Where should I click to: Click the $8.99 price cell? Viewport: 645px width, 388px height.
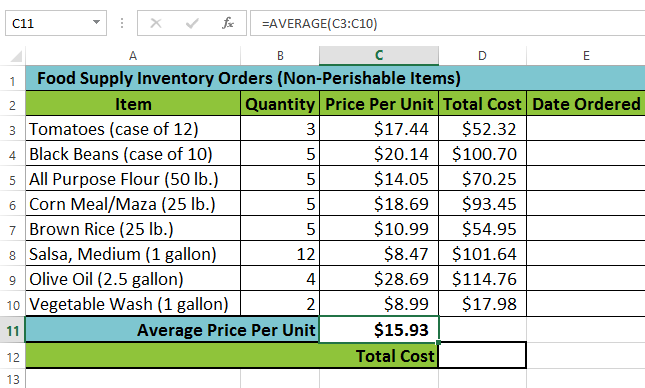[379, 304]
